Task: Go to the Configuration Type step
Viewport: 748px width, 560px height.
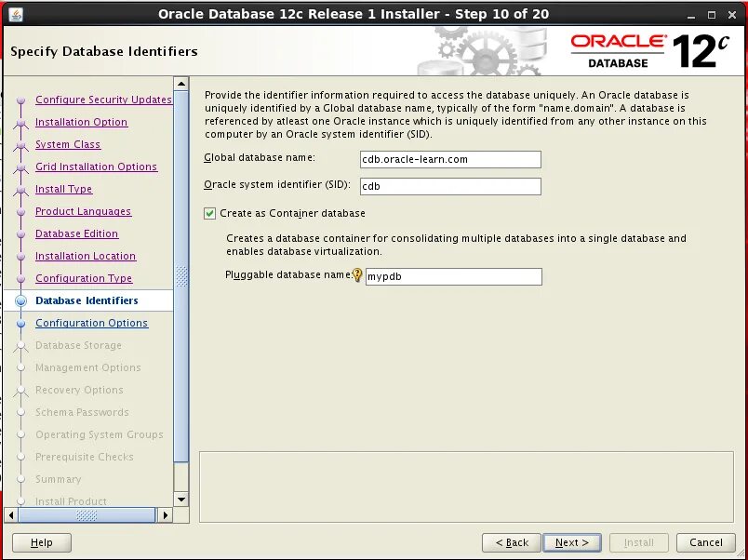Action: (x=84, y=278)
